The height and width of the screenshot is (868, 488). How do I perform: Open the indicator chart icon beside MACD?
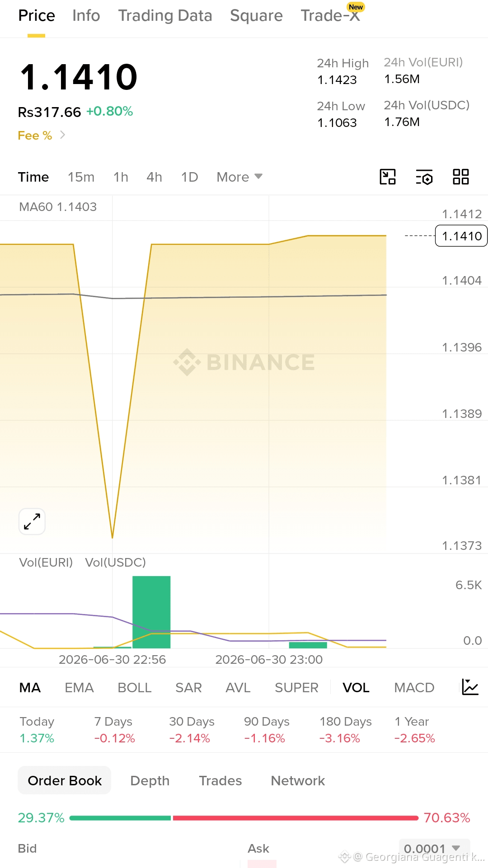pos(470,687)
